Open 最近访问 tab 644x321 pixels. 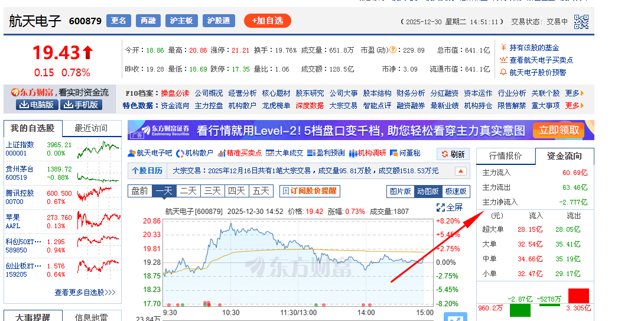tap(91, 128)
